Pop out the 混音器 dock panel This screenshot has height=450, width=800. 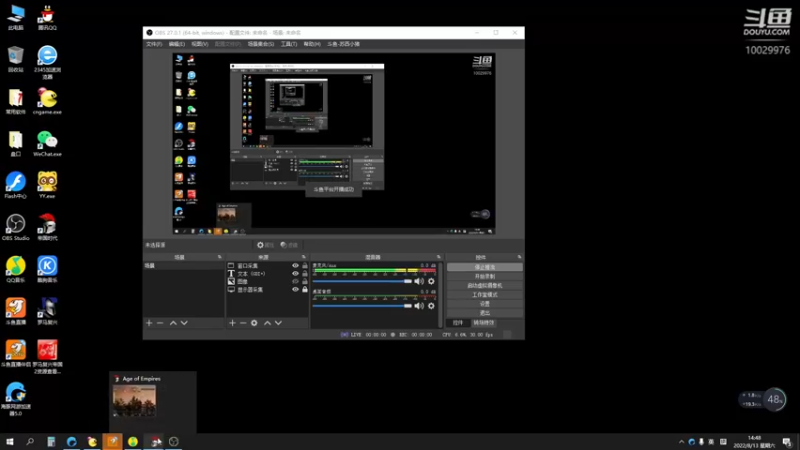[x=438, y=257]
